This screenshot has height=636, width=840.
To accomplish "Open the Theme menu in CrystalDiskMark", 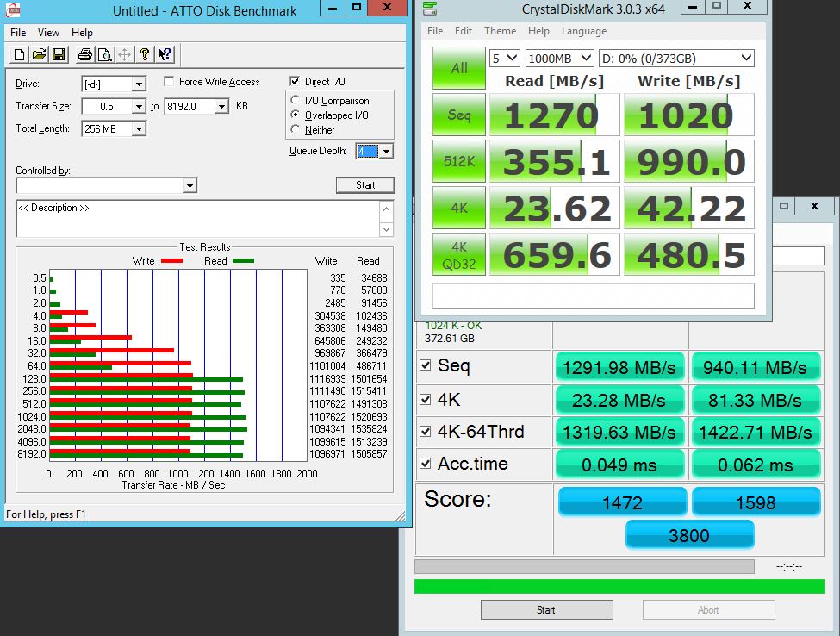I will 500,31.
